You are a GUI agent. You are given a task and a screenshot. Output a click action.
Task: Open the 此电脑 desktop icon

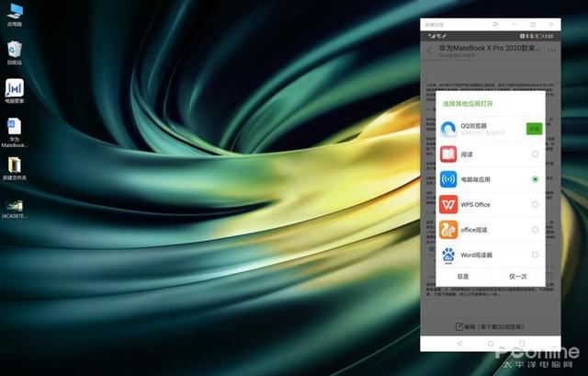point(15,15)
